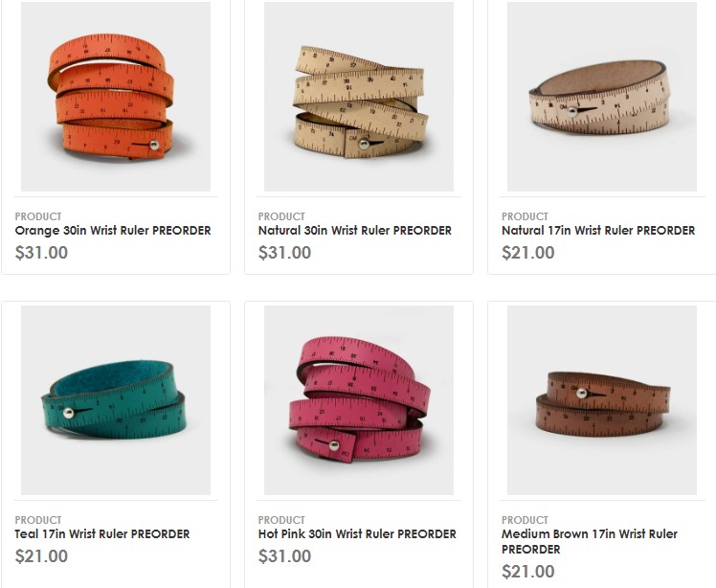Click the $31.00 price under Hot Pink ruler

click(285, 556)
